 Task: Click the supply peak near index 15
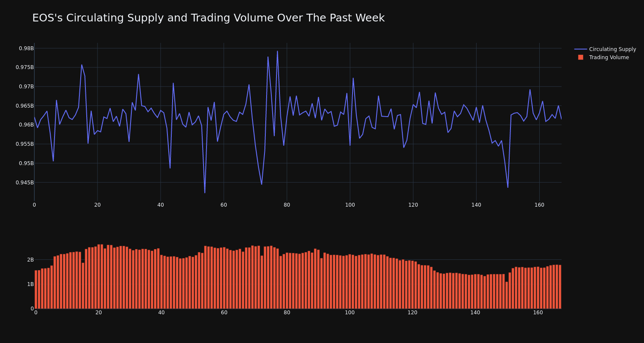point(82,65)
